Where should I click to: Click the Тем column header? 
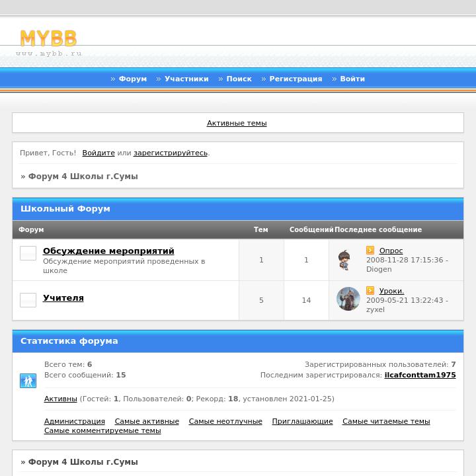[261, 230]
